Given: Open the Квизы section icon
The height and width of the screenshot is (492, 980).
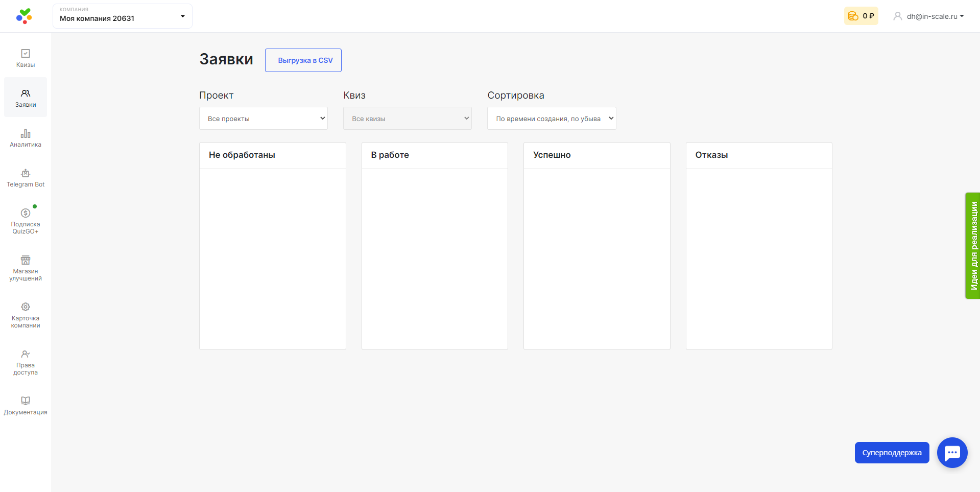Looking at the screenshot, I should [26, 53].
